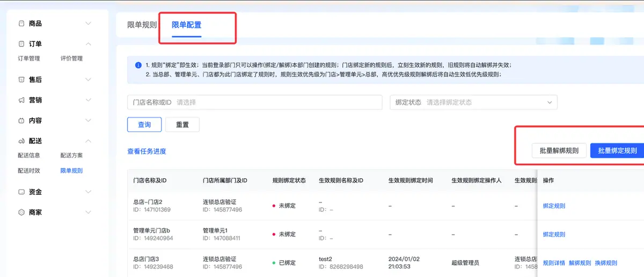644x277 pixels.
Task: Open 评价管理 in sidebar
Action: pos(71,59)
